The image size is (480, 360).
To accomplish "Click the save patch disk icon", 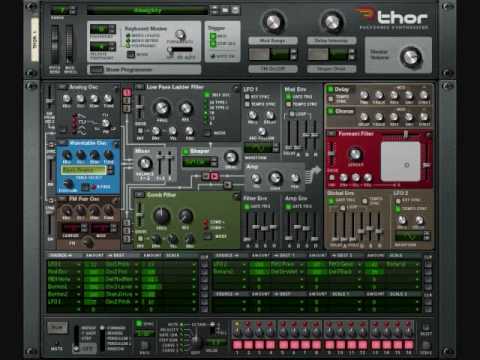I will (x=235, y=10).
